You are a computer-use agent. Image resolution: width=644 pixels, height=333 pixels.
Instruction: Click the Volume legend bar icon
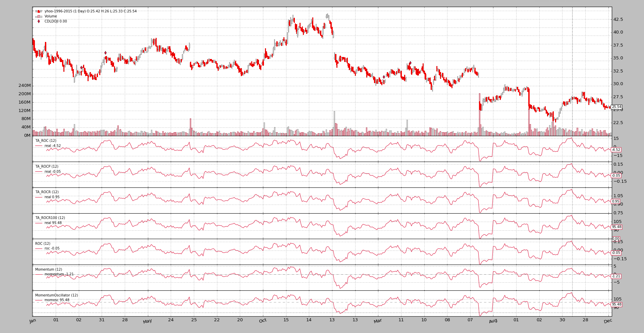coord(39,16)
